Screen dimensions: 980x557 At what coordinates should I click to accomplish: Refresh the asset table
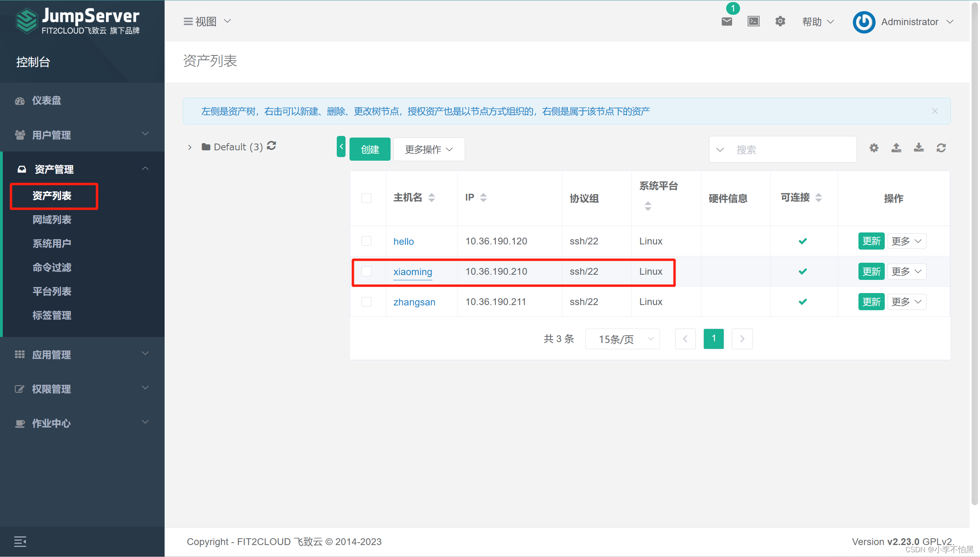point(941,148)
